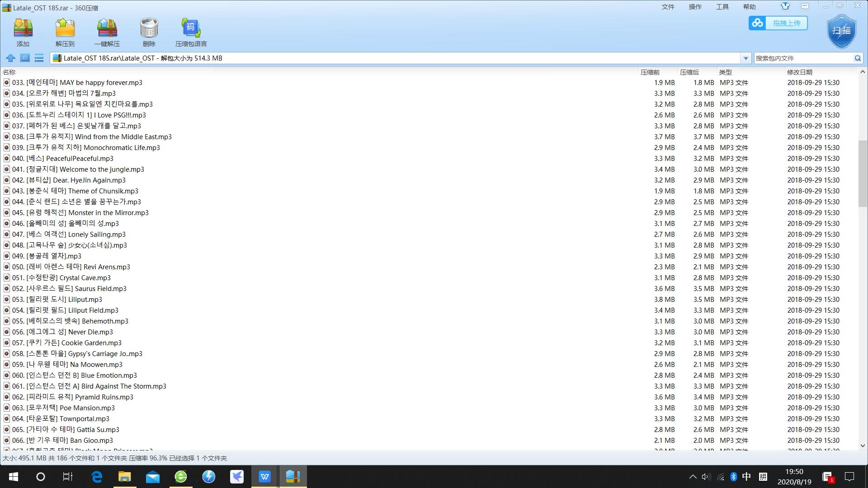Click the search magnifier icon
This screenshot has width=868, height=488.
857,58
